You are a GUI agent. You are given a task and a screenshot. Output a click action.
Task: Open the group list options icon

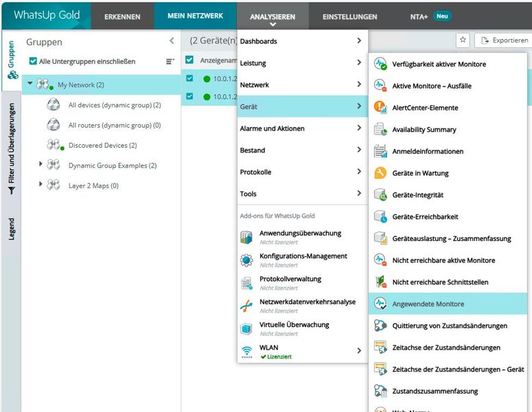[170, 61]
